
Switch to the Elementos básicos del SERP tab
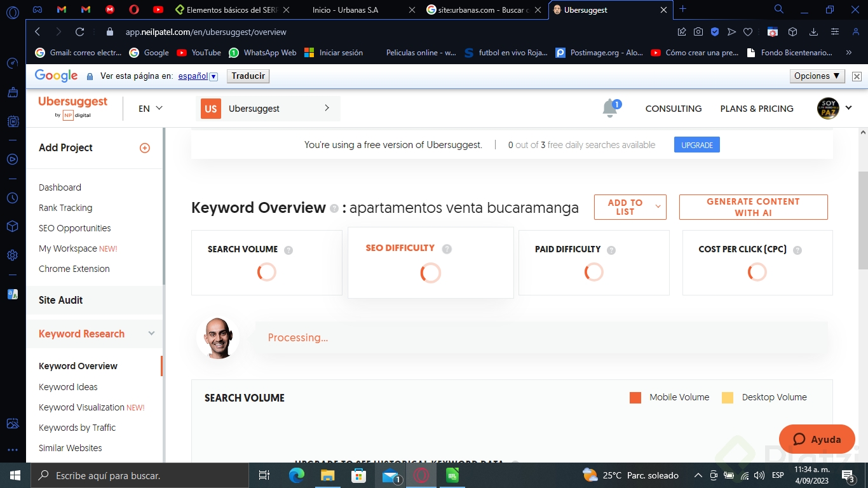pyautogui.click(x=232, y=10)
